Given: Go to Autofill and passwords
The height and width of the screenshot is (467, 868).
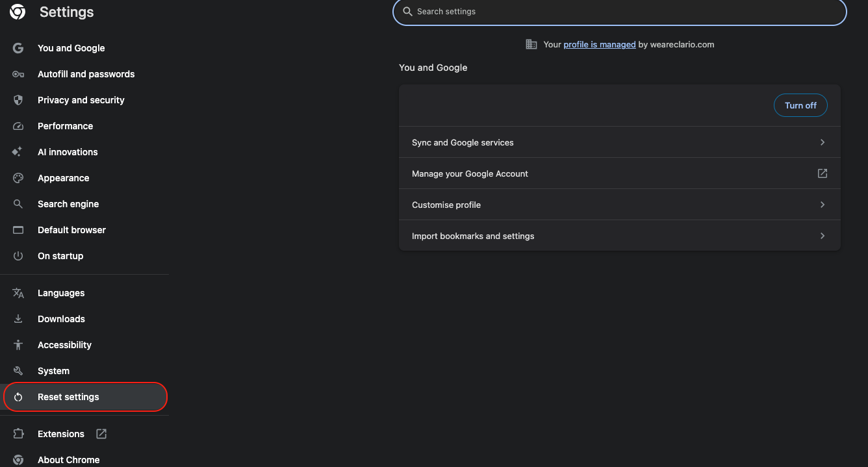Looking at the screenshot, I should (86, 74).
